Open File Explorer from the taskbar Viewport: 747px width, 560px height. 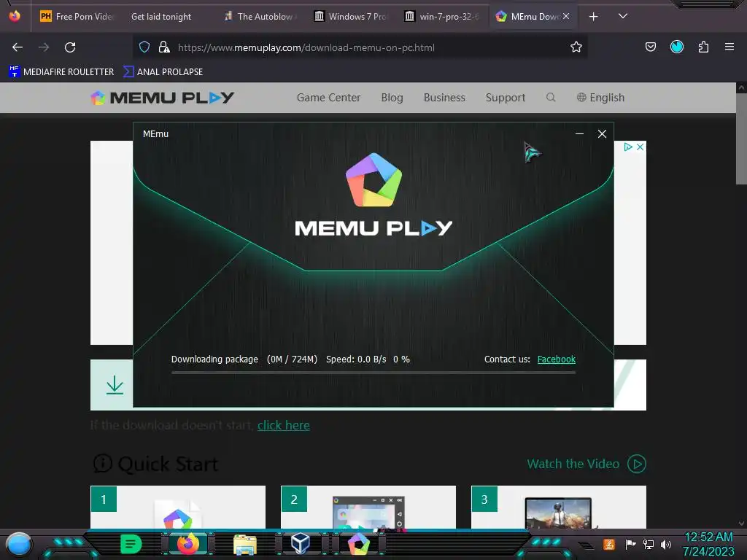click(245, 544)
